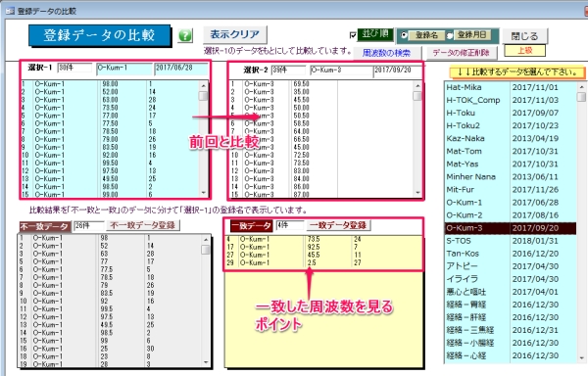This screenshot has height=376, width=588.
Task: Select 経絡-心経 in the data list
Action: [x=510, y=355]
